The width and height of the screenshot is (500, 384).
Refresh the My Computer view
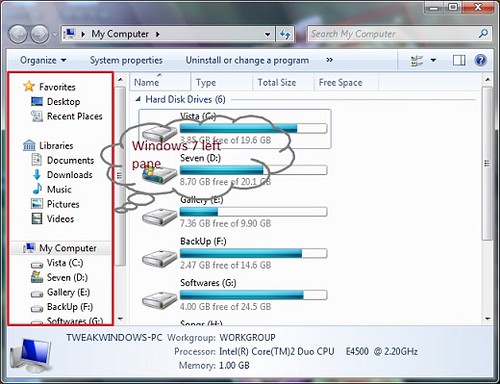pos(285,34)
